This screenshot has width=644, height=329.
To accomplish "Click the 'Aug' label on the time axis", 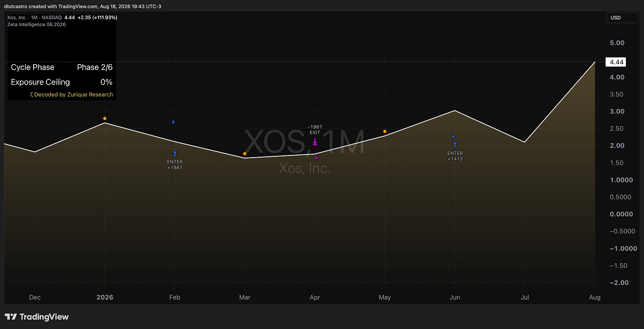I will point(595,298).
